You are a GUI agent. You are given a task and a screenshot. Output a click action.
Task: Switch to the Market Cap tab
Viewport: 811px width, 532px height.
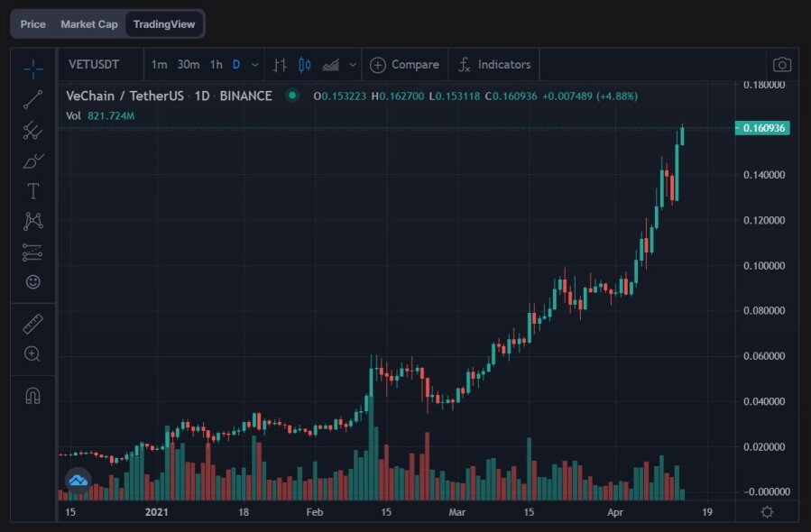(x=89, y=23)
